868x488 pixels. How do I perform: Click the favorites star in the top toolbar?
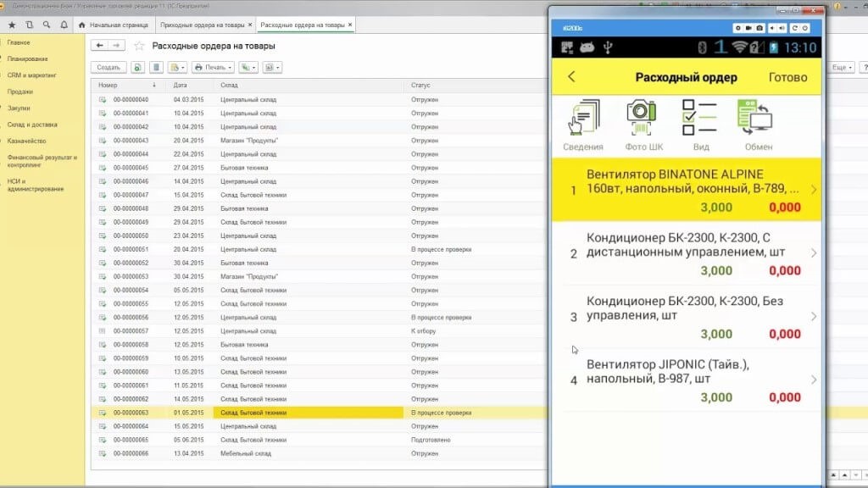point(12,25)
